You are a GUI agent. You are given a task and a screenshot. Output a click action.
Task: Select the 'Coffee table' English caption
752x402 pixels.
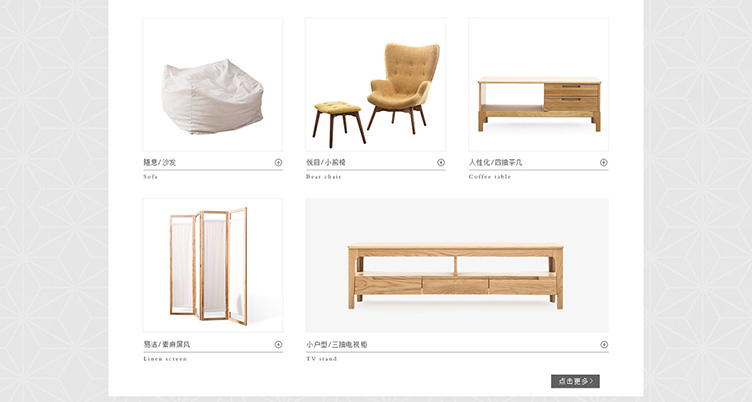click(x=490, y=177)
